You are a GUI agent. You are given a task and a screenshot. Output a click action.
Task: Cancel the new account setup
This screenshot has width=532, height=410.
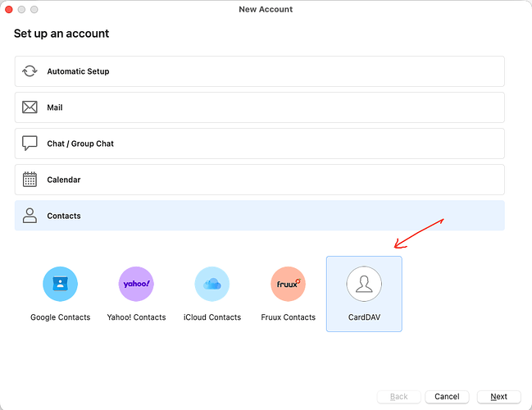coord(447,396)
